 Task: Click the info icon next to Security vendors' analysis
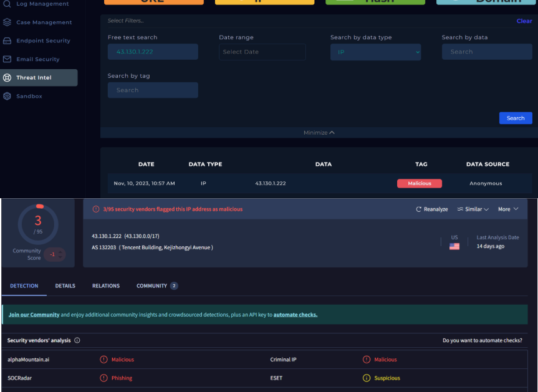tap(77, 340)
